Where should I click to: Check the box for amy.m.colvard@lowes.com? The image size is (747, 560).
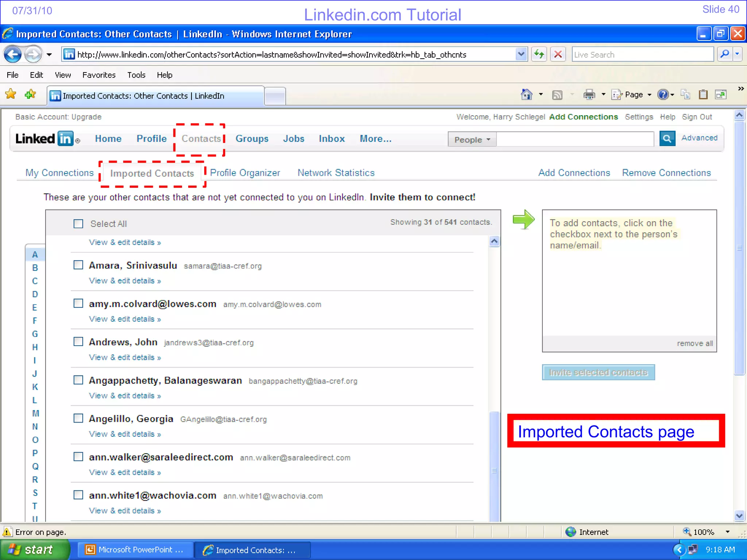point(78,303)
